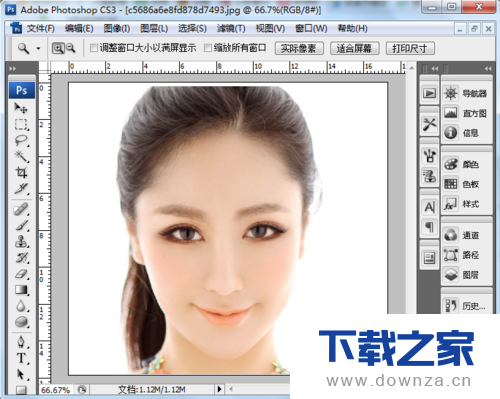500x399 pixels.
Task: Open the Brushes panel icon
Action: point(429,156)
